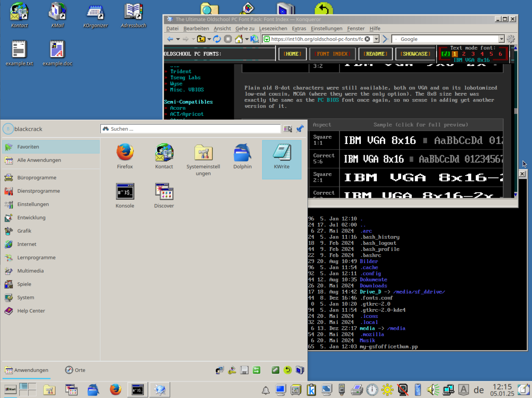The image size is (532, 398).
Task: Switch to the Orte tab
Action: click(x=75, y=370)
